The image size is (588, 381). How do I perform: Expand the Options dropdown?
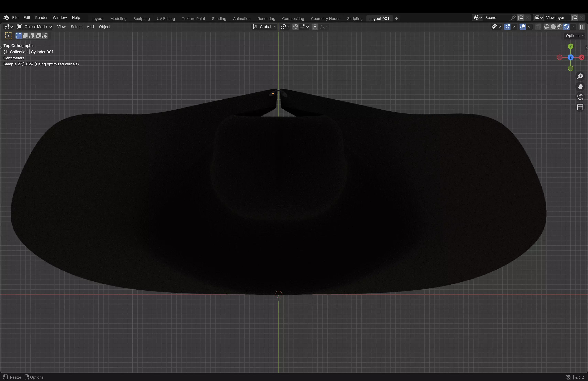point(575,36)
